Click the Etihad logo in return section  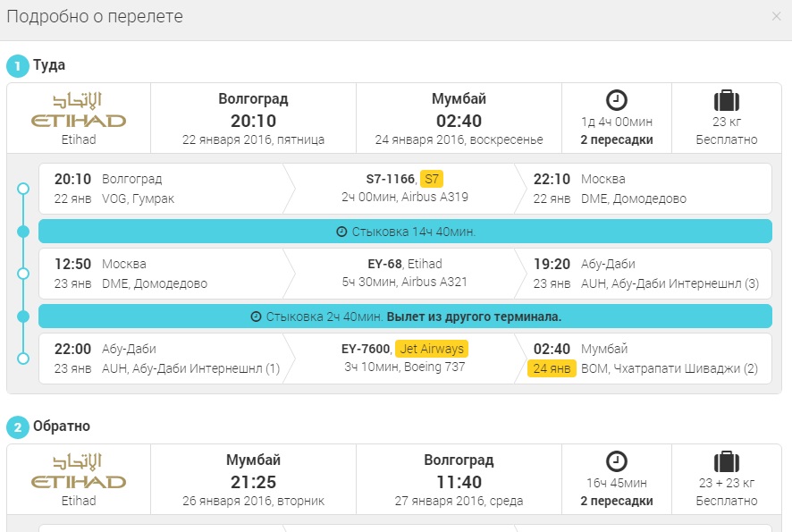click(x=79, y=471)
